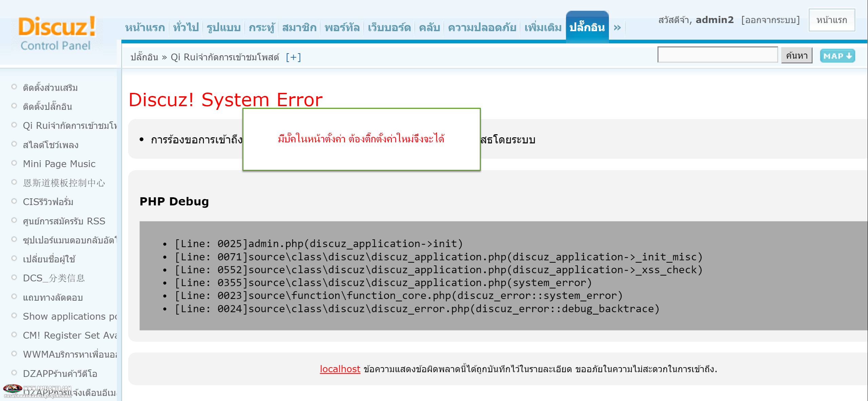This screenshot has width=868, height=401.
Task: Open ศูนย์การสมัครรับ RSS entry
Action: coord(64,221)
